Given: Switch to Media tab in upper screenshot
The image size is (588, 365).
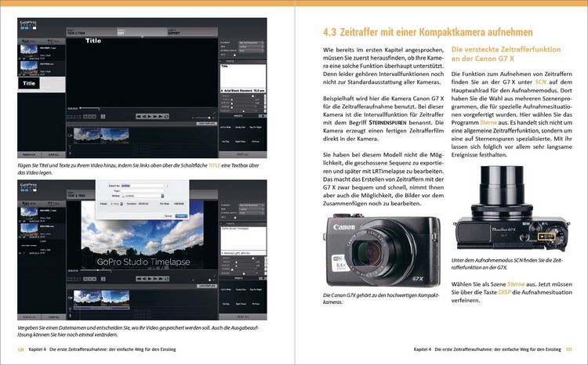Looking at the screenshot, I should click(29, 42).
